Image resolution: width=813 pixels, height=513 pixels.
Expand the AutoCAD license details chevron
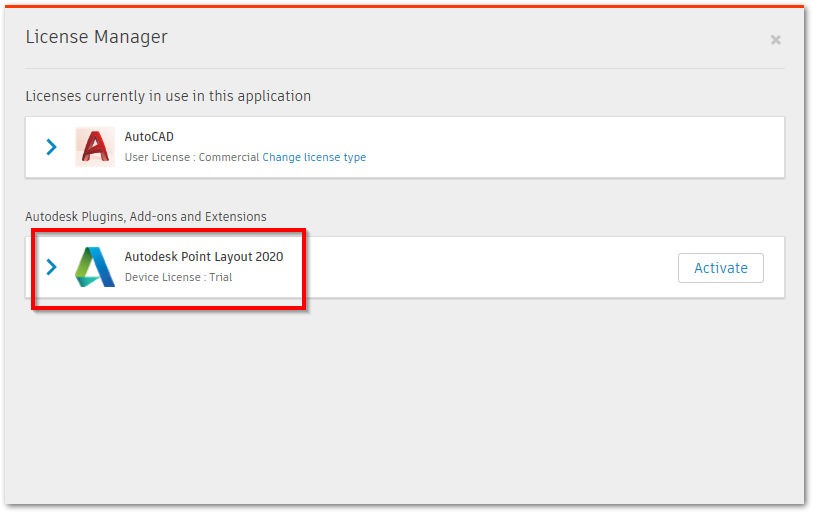pyautogui.click(x=51, y=147)
